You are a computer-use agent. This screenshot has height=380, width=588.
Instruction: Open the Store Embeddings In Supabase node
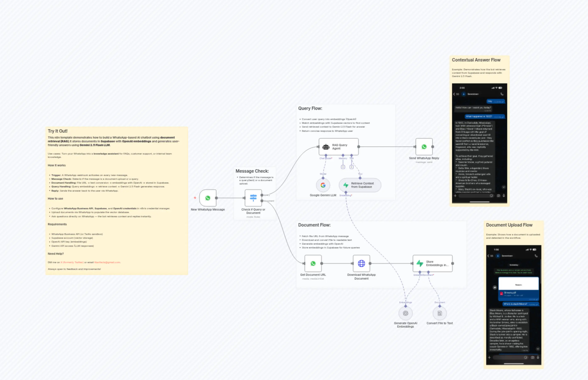(x=432, y=263)
